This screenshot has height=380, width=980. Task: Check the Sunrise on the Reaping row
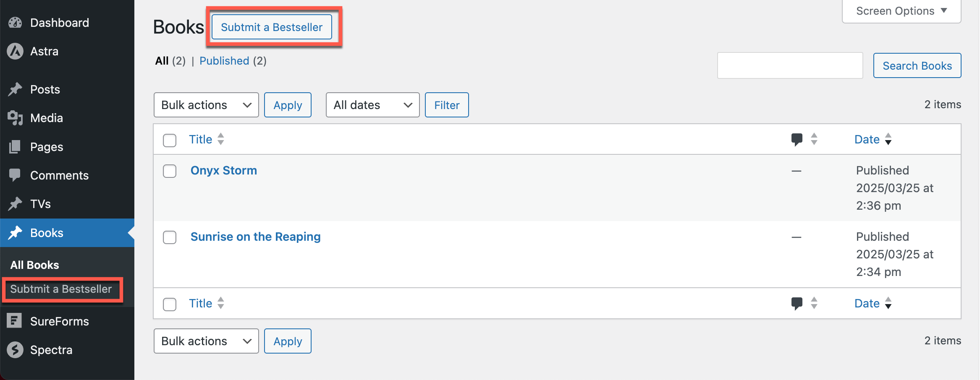point(170,237)
